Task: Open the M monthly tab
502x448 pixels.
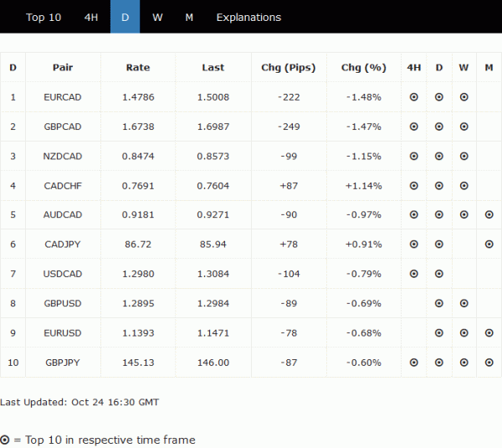Action: pyautogui.click(x=189, y=17)
